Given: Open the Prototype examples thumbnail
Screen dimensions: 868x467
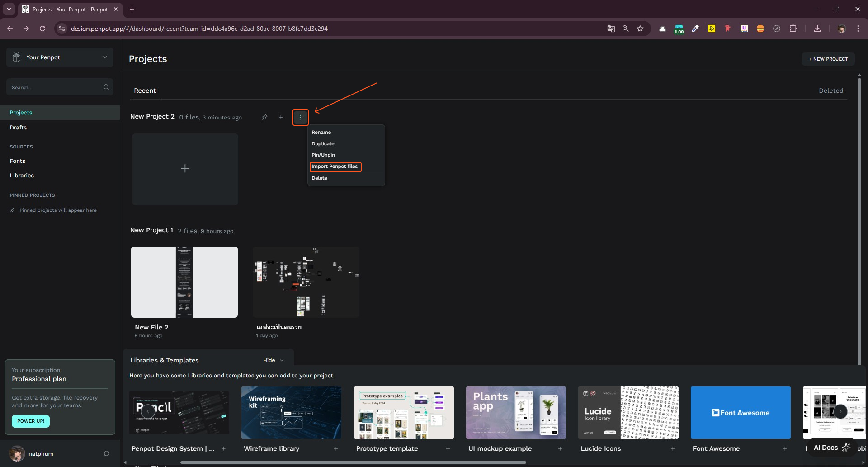Looking at the screenshot, I should [404, 413].
